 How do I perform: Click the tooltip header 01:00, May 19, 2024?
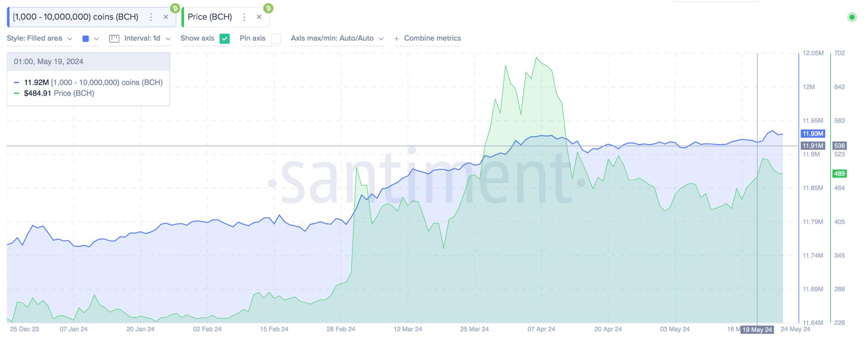[x=48, y=61]
